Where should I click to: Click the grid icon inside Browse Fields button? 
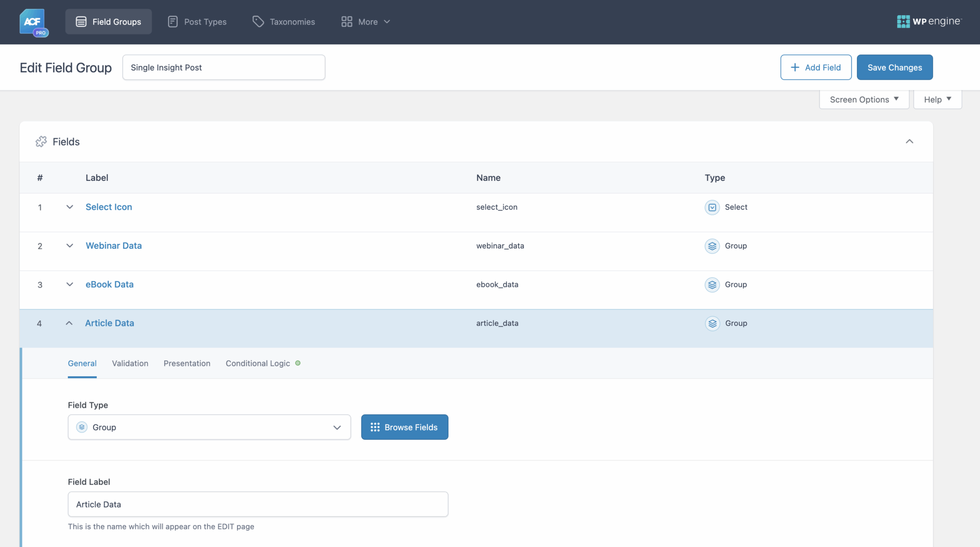(375, 427)
